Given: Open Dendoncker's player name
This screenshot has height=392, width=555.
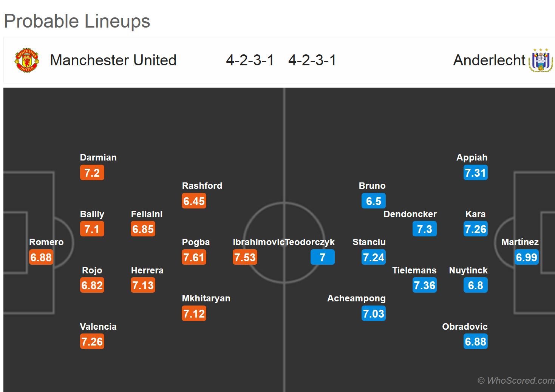Looking at the screenshot, I should pos(410,214).
